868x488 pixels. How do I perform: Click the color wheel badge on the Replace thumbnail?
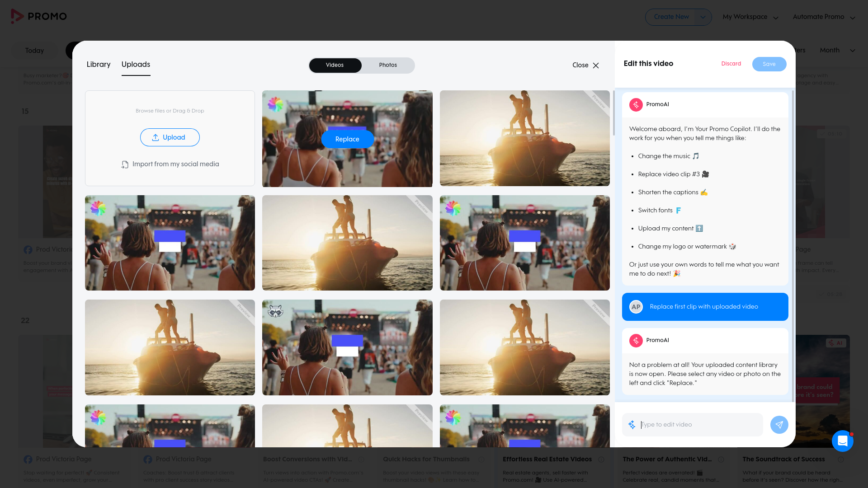[275, 104]
